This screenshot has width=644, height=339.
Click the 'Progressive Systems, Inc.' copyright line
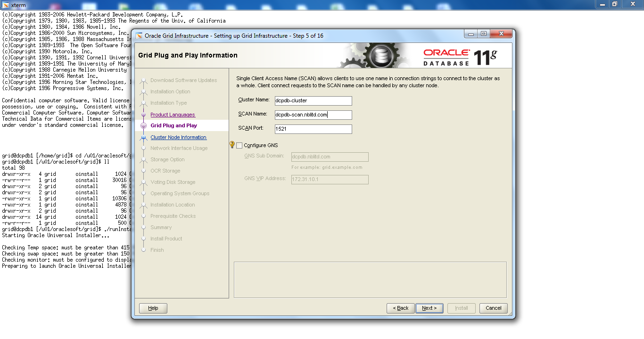tap(63, 88)
